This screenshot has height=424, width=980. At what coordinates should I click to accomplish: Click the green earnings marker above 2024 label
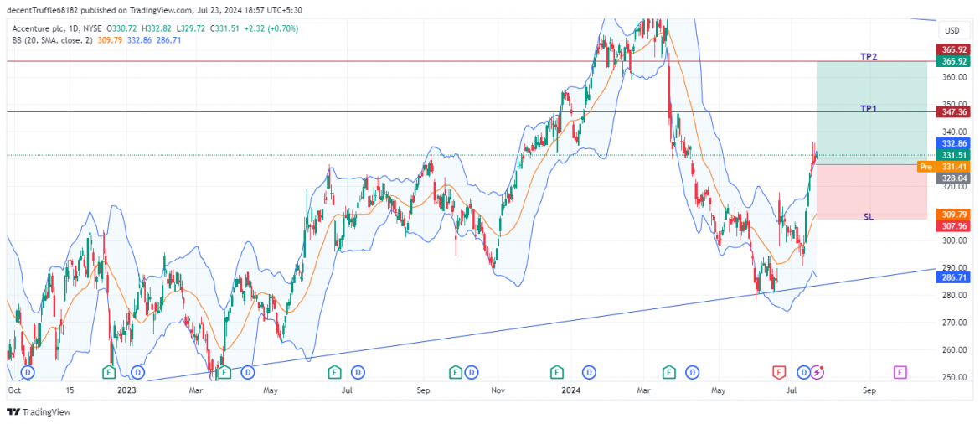pos(556,371)
